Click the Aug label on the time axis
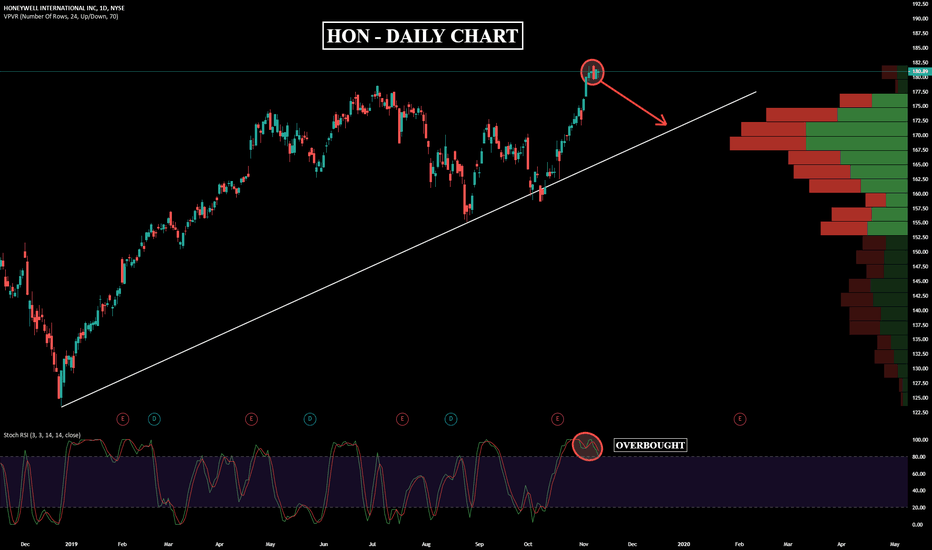This screenshot has height=550, width=932. (426, 544)
